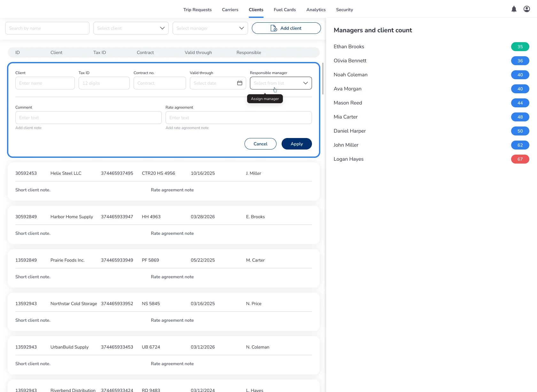Click ID 30592453
Viewport: 537px width, 392px height.
pyautogui.click(x=26, y=173)
